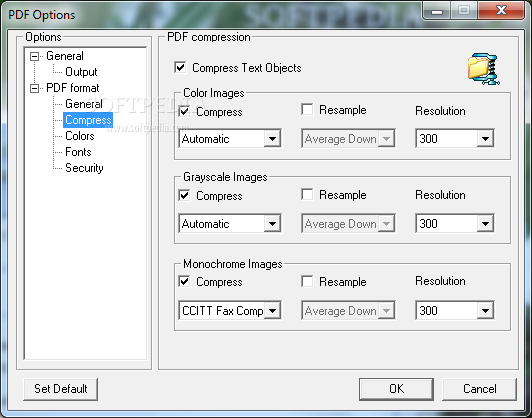The image size is (532, 418).
Task: Minimize the PDF Options window
Action: pyautogui.click(x=437, y=11)
